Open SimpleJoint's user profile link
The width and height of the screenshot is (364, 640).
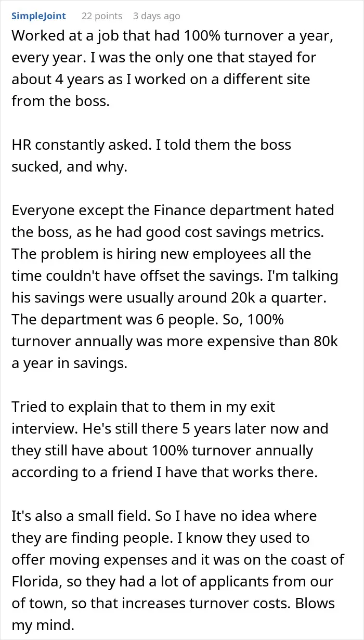tap(38, 16)
